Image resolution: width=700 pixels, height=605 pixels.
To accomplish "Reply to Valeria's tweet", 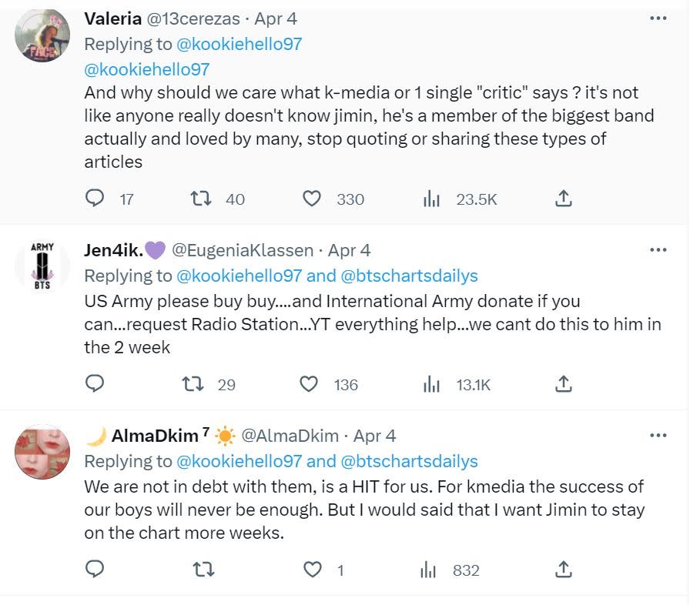I will (x=95, y=199).
